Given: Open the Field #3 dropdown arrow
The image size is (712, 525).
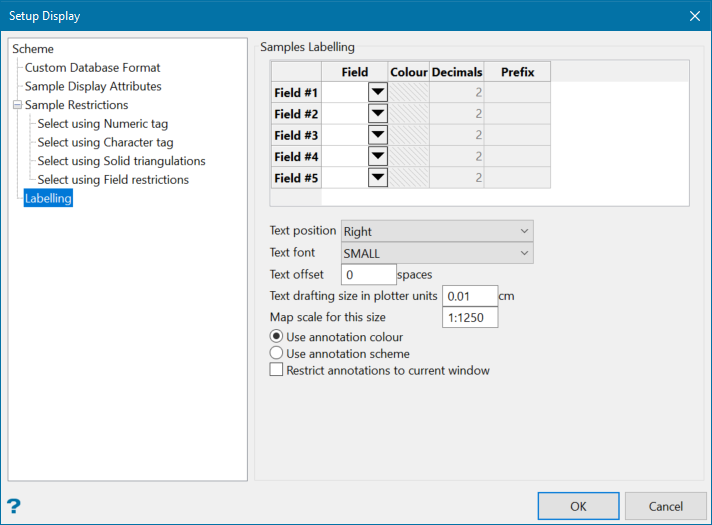Looking at the screenshot, I should 377,135.
